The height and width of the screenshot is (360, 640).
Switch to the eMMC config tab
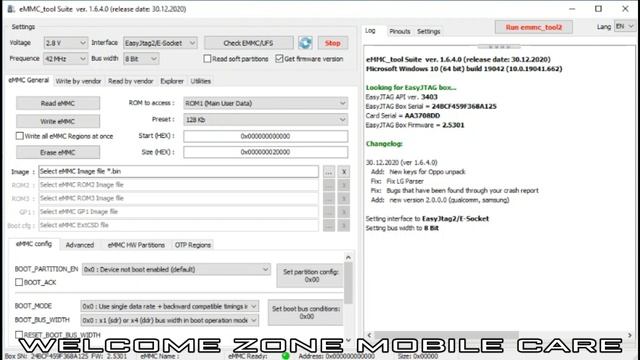(34, 244)
